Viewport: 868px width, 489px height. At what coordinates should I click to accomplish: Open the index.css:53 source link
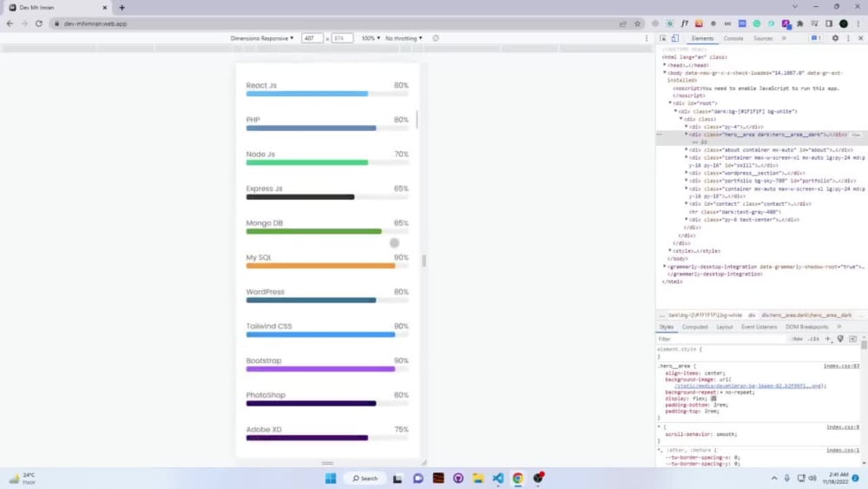[841, 366]
